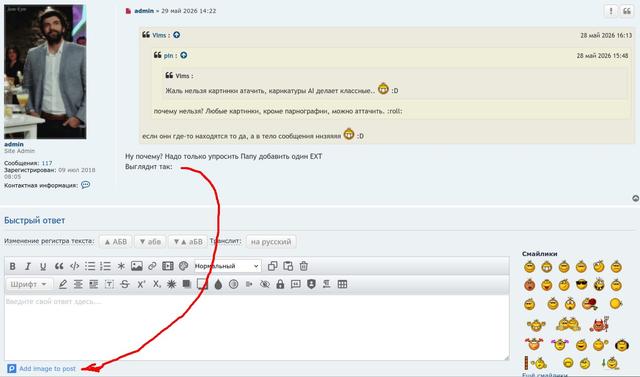Click the paste icon in the toolbar

[x=288, y=266]
